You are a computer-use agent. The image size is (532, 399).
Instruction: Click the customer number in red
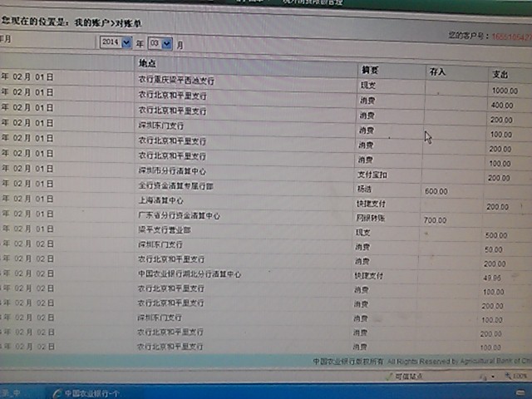click(x=512, y=37)
